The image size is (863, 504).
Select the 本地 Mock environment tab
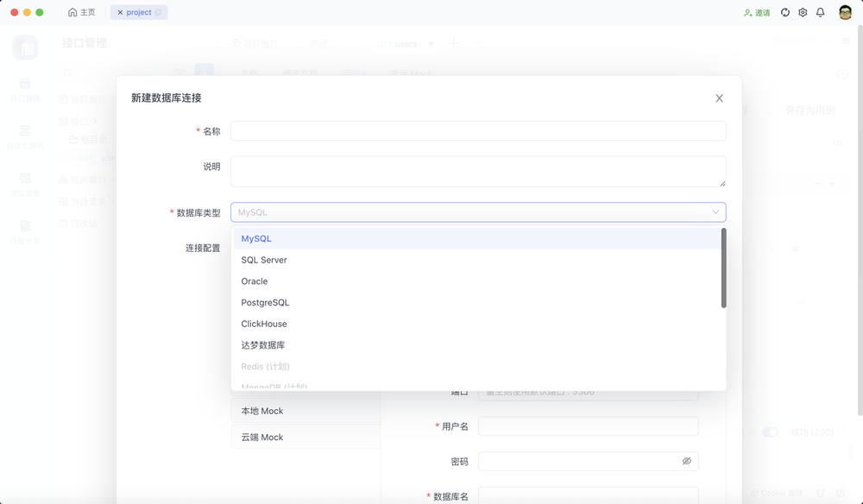[262, 412]
